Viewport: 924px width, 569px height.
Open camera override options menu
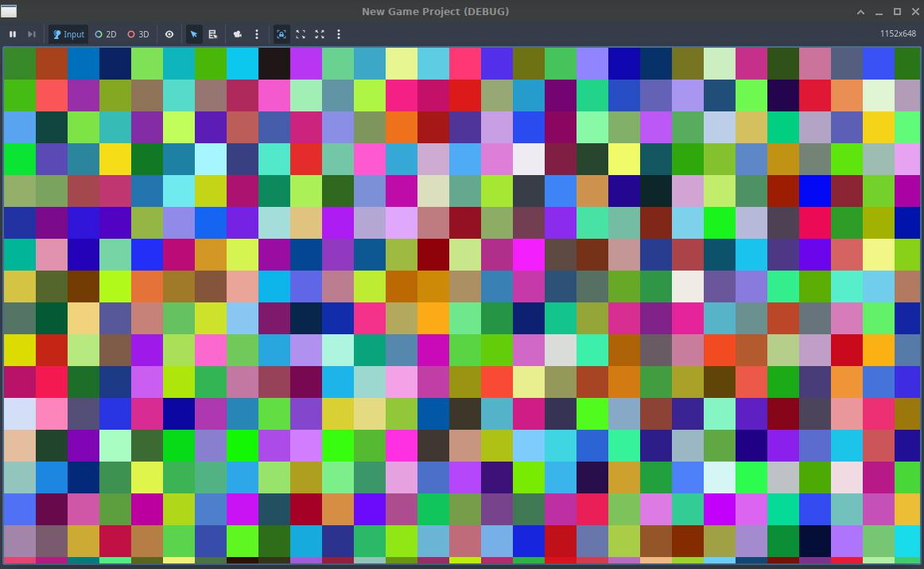point(256,34)
